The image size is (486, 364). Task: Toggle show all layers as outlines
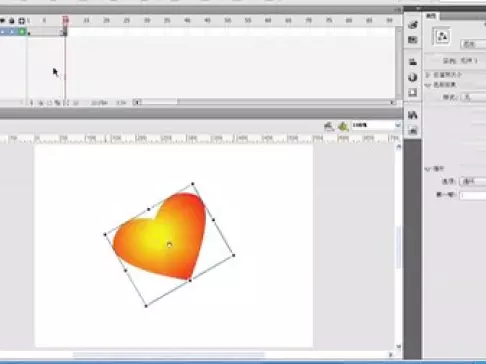coord(22,21)
